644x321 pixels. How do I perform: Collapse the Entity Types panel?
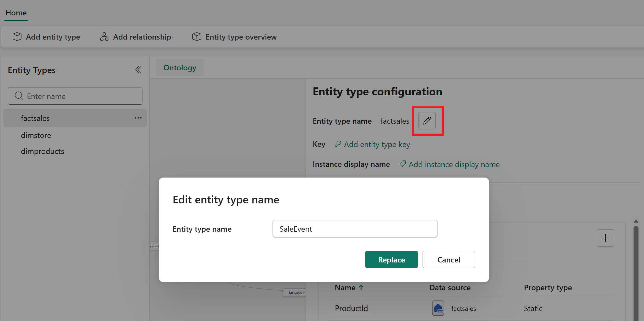click(138, 70)
